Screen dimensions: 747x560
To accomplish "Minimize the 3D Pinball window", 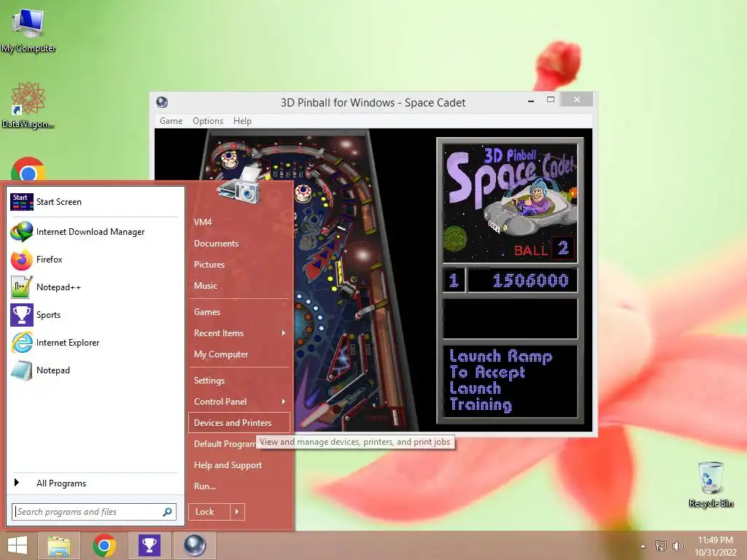I will click(531, 101).
